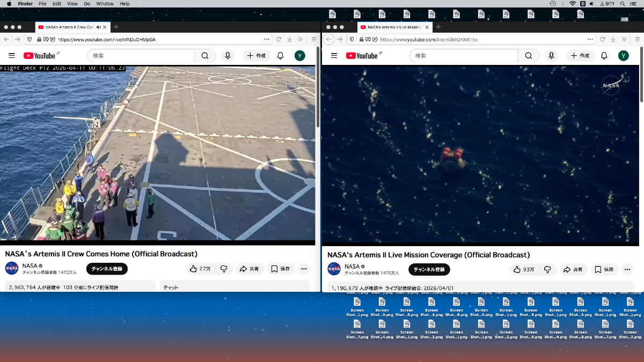Click search magnifier button in right window
The image size is (644, 362).
tap(529, 56)
